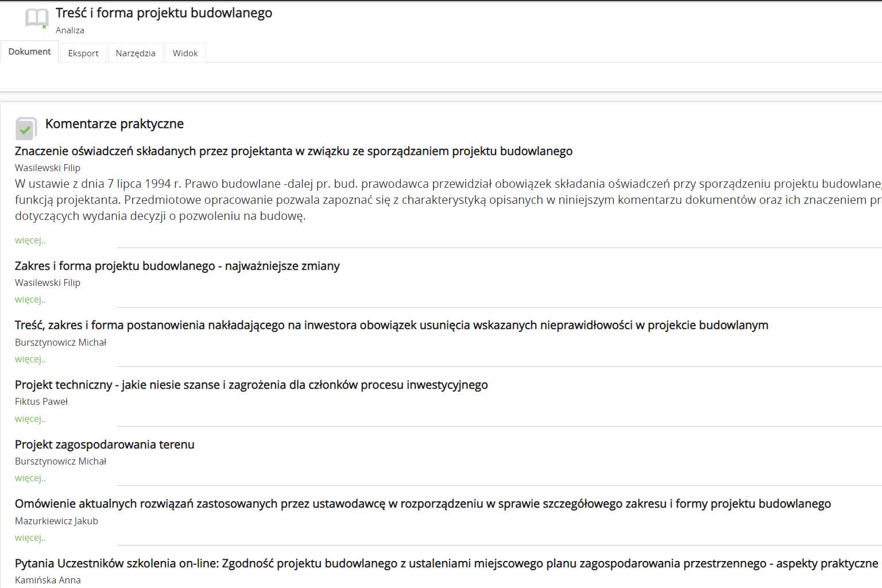Viewport: 882px width, 588px height.
Task: Expand 'więcej..' under Znaczenie oświadczeń article
Action: [x=30, y=241]
